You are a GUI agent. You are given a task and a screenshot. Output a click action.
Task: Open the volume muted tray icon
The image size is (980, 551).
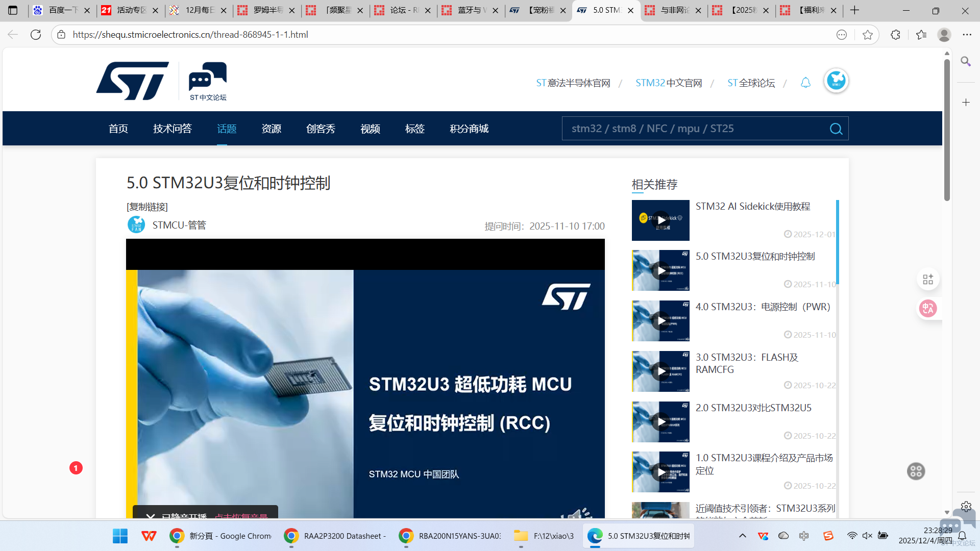click(x=867, y=536)
